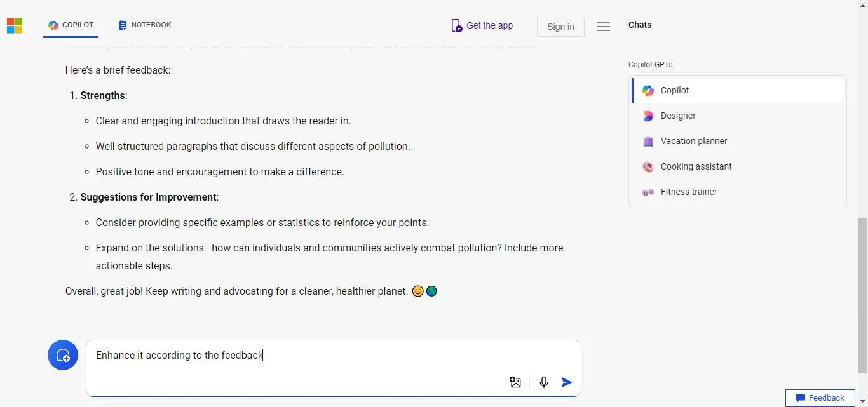
Task: Click the add image icon in the input box
Action: [x=515, y=382]
